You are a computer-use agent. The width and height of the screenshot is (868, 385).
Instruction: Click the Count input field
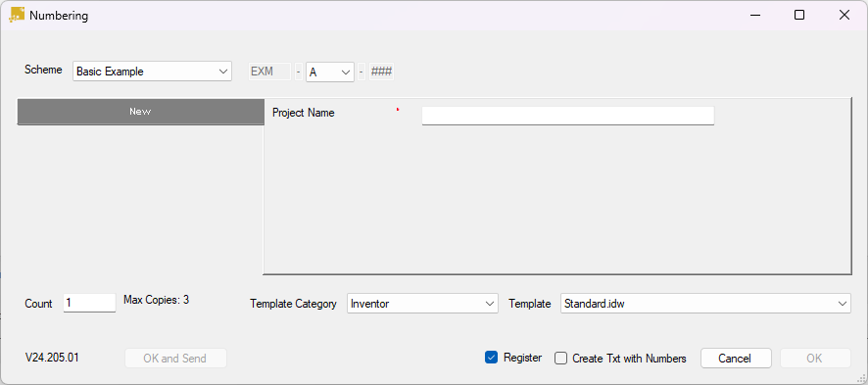pyautogui.click(x=90, y=303)
